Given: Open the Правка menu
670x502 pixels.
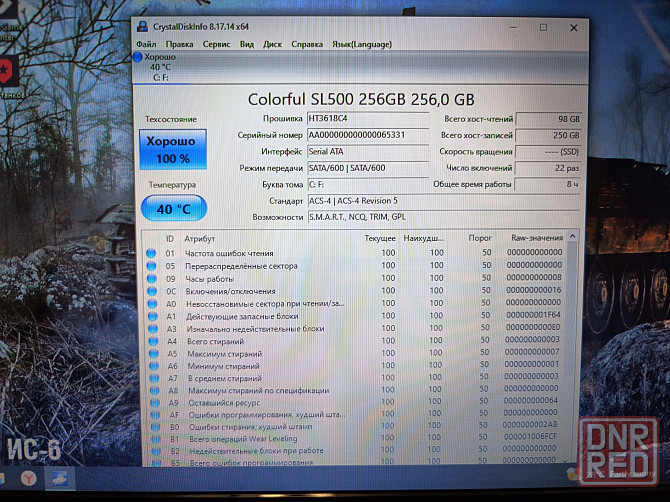Looking at the screenshot, I should (x=179, y=44).
